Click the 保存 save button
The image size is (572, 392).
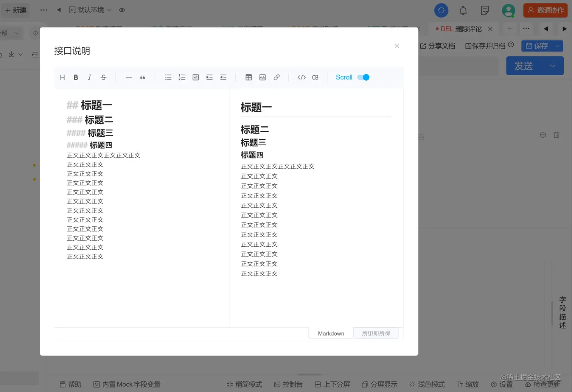pos(537,46)
